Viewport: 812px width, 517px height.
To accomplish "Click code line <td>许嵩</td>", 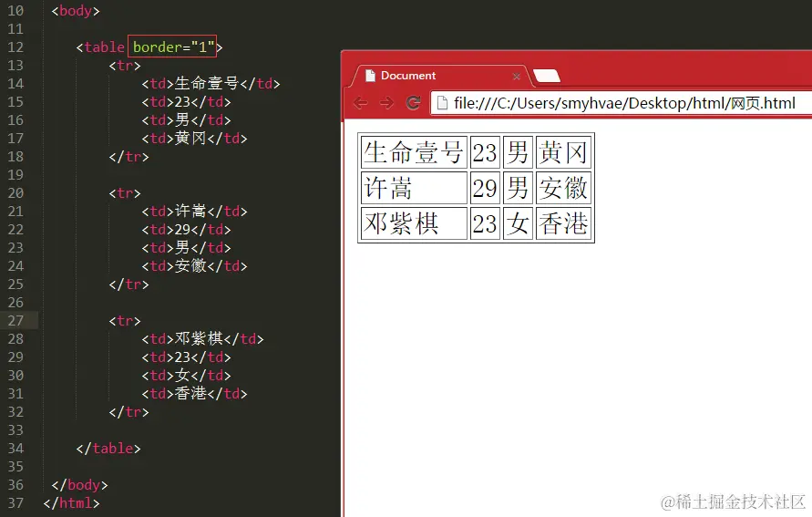I will click(x=195, y=212).
